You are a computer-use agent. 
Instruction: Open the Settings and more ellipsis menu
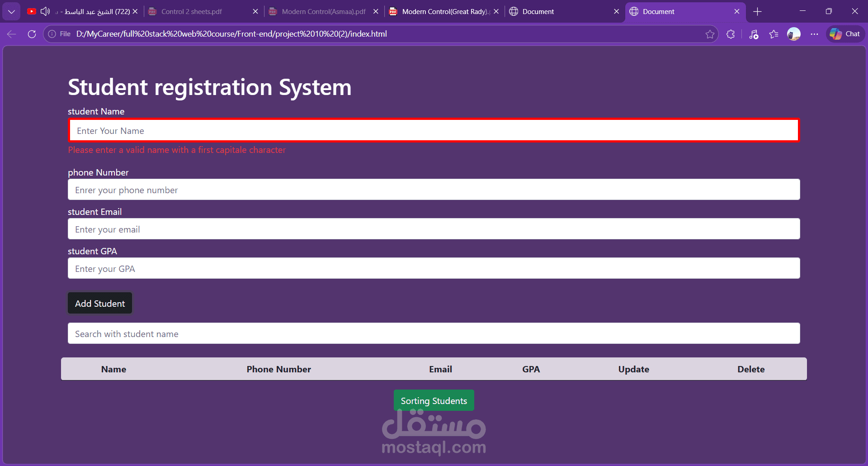815,34
